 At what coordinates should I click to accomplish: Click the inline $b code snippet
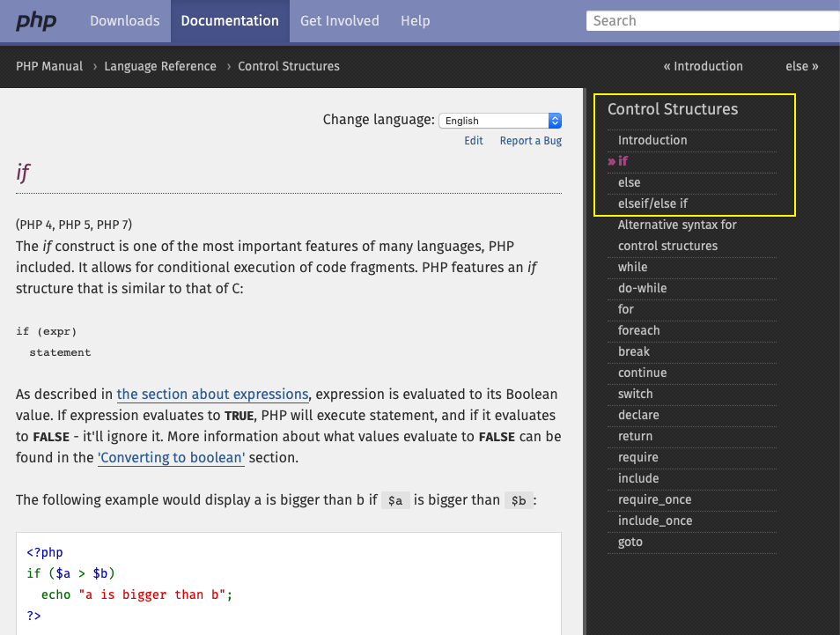pyautogui.click(x=519, y=500)
